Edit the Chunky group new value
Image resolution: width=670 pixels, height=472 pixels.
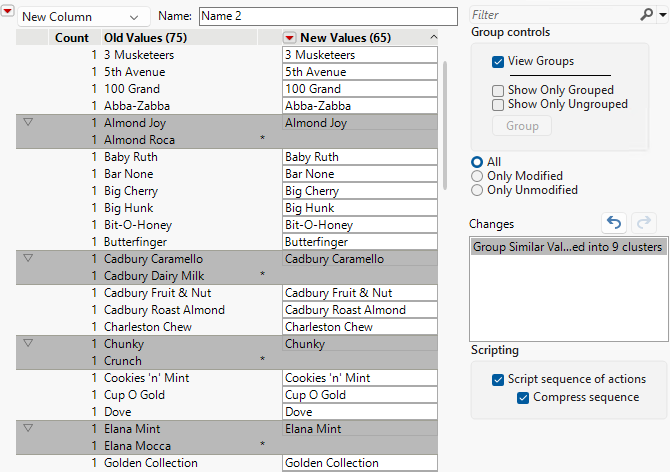click(360, 344)
